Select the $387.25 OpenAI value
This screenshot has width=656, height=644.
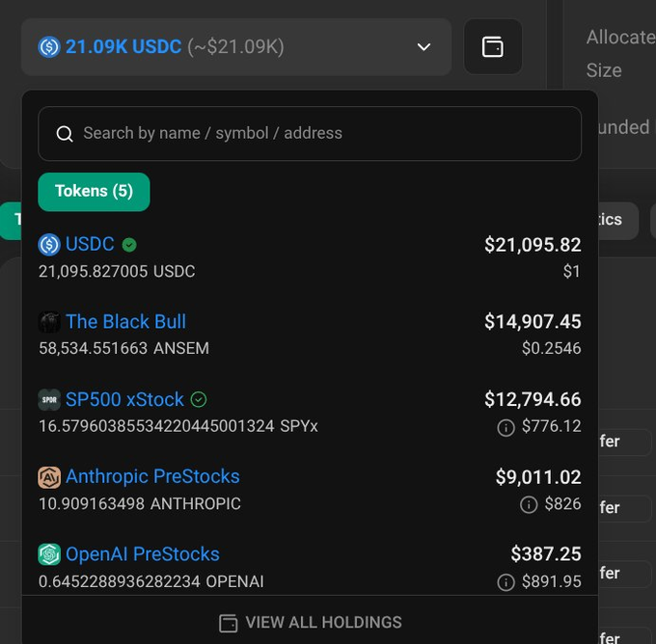point(546,554)
